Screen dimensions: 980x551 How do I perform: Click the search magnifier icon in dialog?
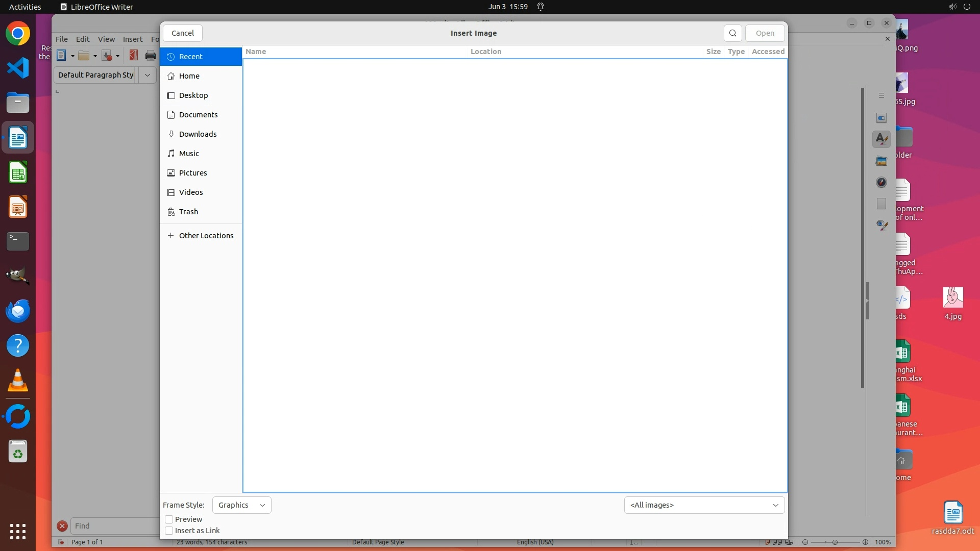point(732,33)
